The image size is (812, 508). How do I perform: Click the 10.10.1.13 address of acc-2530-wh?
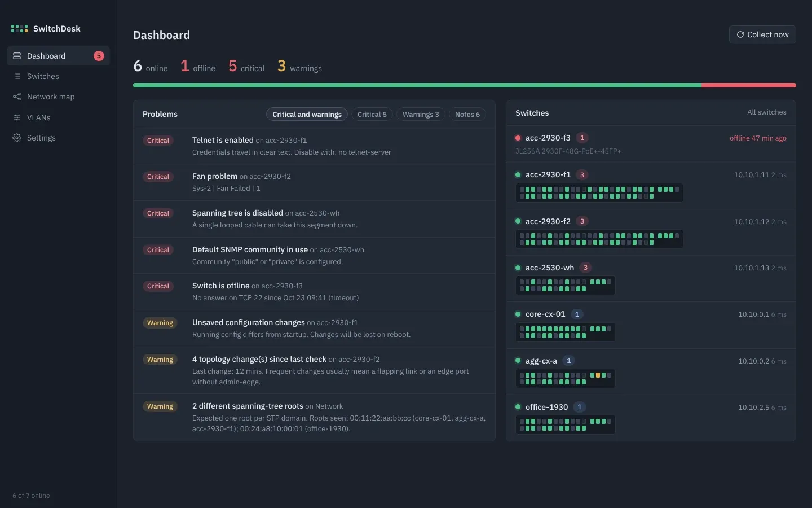751,268
